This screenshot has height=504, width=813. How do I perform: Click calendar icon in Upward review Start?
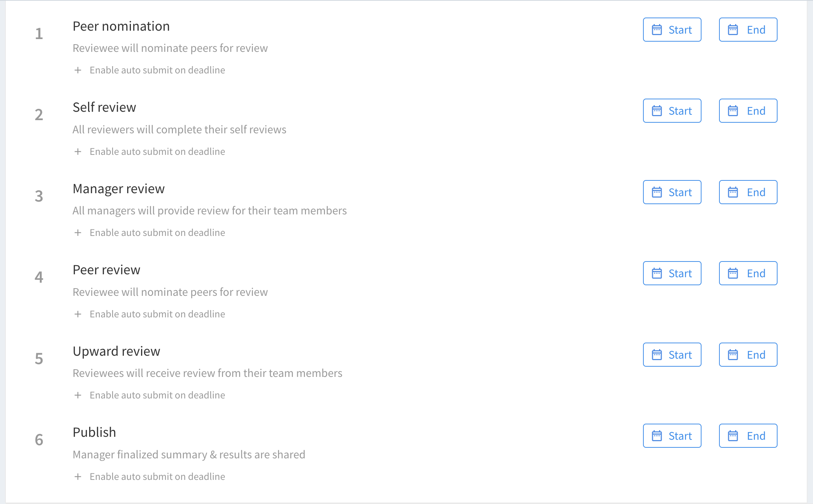coord(657,355)
